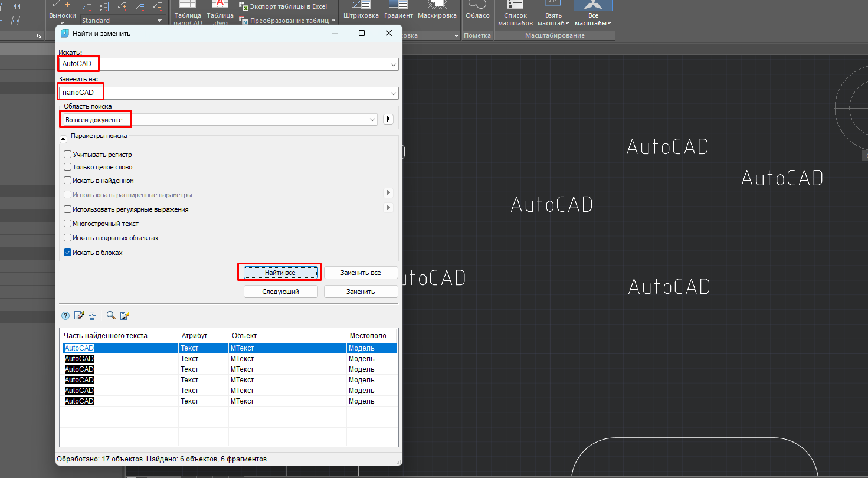
Task: Enable Использовать регулярные выражения
Action: point(68,209)
